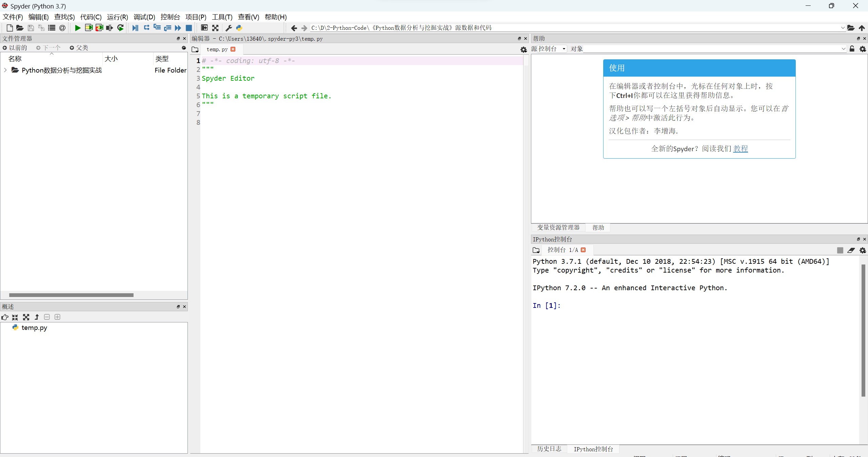Open Preferences via wrench icon

229,28
